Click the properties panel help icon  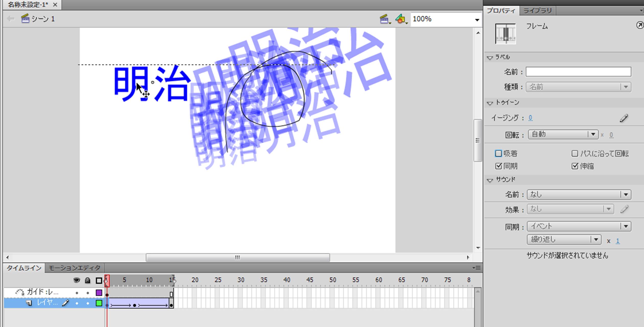point(640,25)
